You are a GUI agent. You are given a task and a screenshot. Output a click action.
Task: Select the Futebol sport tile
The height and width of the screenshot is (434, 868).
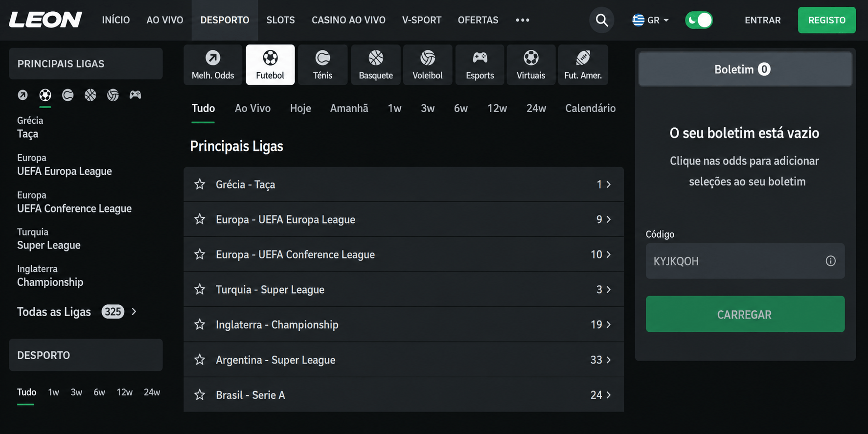[270, 65]
